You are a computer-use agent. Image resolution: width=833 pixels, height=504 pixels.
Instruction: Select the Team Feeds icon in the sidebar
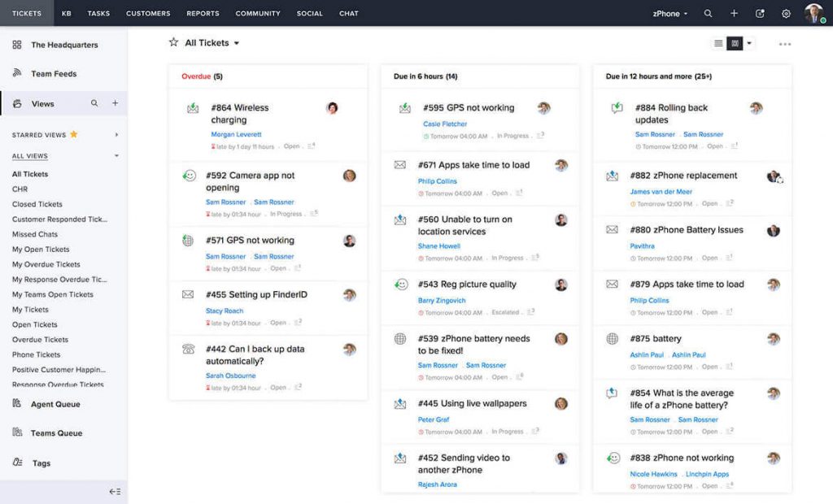(19, 73)
